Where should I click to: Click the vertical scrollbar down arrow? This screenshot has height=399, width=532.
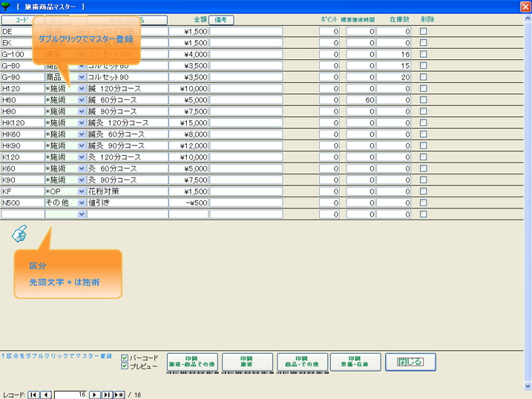(x=526, y=386)
